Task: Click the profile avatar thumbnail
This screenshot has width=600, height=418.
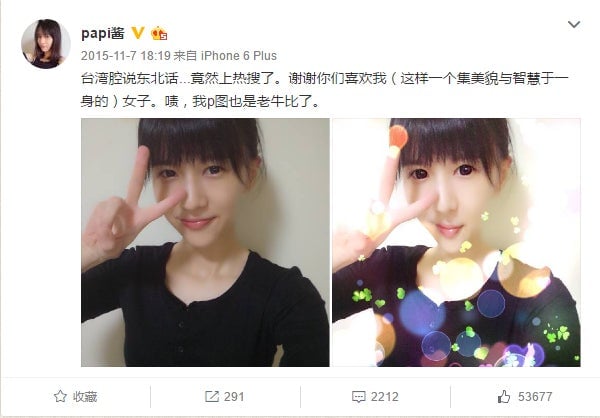Action: pos(46,44)
